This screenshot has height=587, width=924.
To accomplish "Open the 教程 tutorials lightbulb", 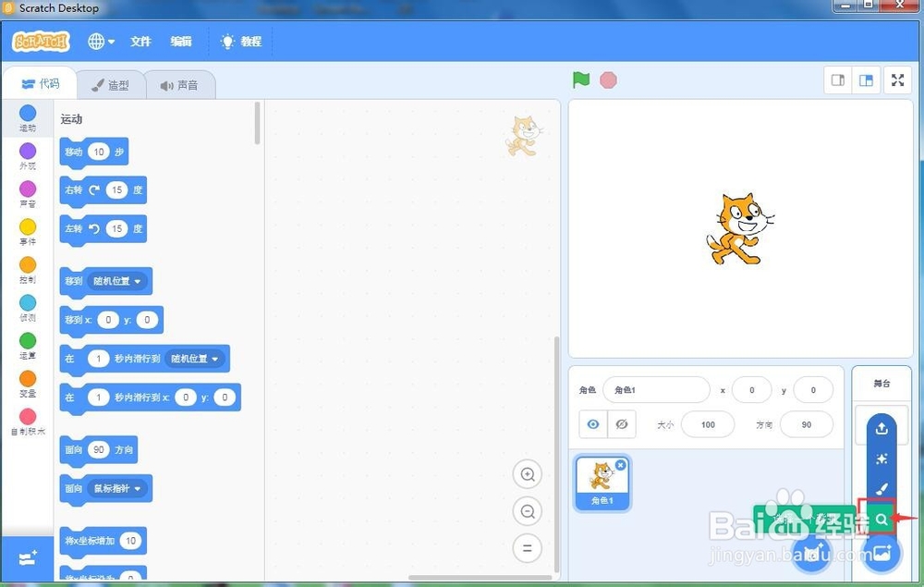I will 241,42.
